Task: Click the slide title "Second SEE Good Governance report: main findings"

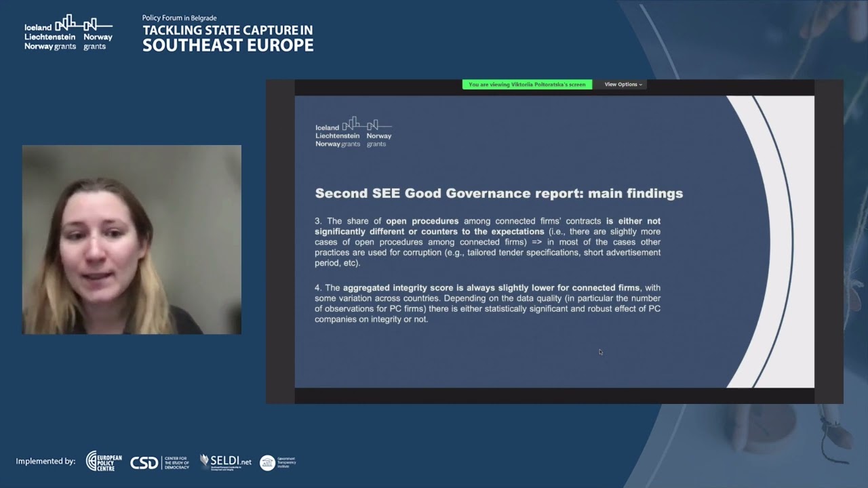Action: [499, 194]
